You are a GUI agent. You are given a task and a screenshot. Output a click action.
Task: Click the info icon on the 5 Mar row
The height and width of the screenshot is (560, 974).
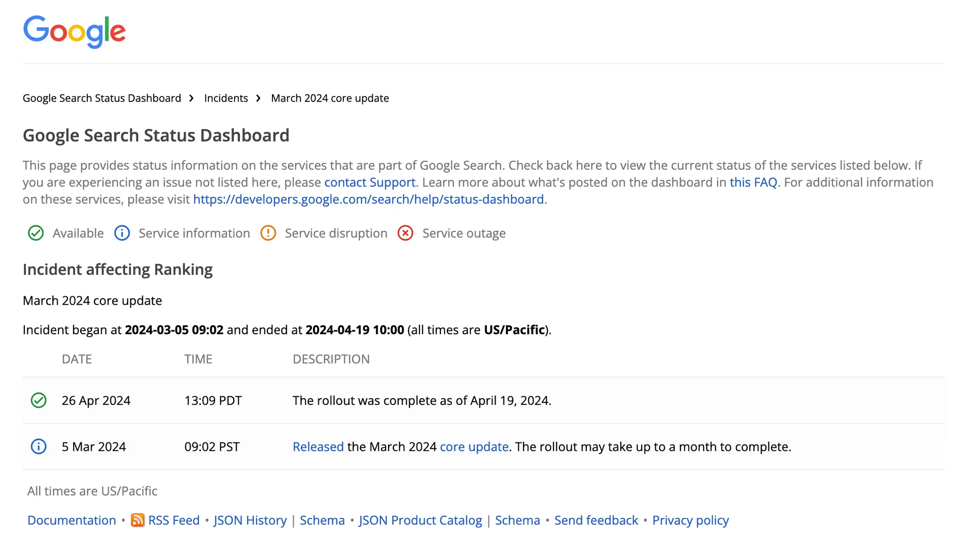pos(38,447)
